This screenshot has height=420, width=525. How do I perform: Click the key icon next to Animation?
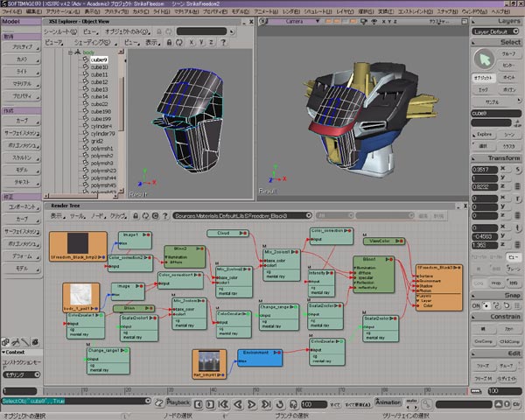[x=426, y=404]
